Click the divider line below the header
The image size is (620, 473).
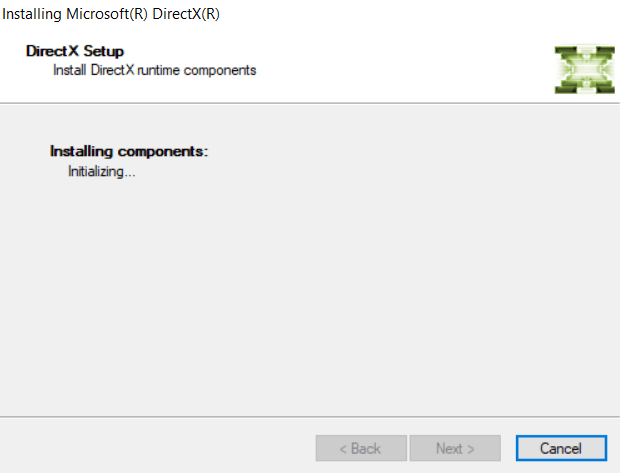pyautogui.click(x=310, y=103)
